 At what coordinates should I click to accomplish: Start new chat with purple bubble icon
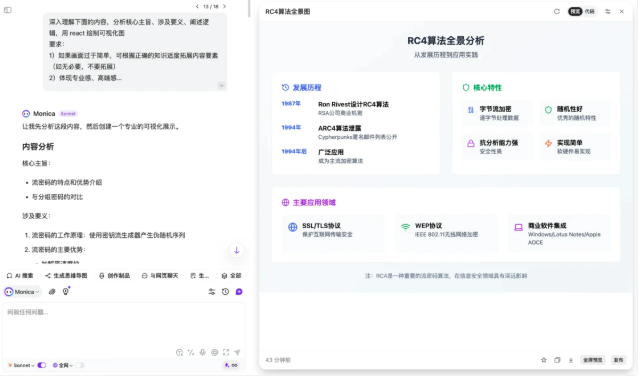point(239,292)
